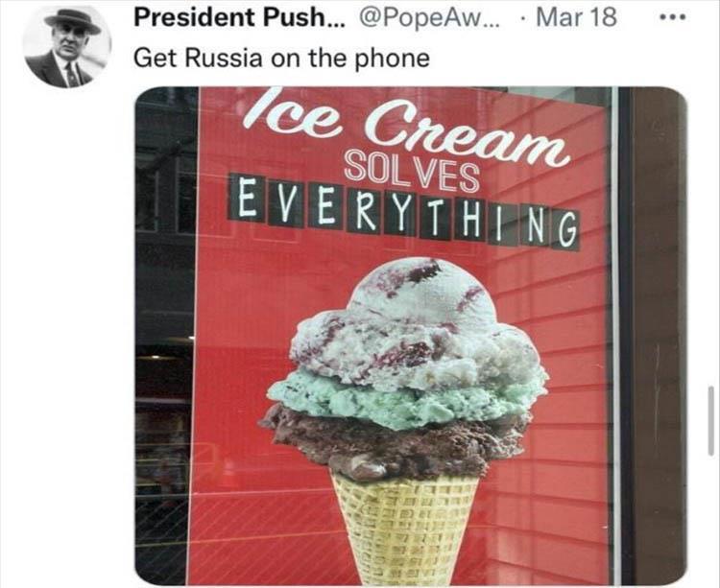720x588 pixels.
Task: Click the word 'SOLVES' in the photo
Action: 412,172
